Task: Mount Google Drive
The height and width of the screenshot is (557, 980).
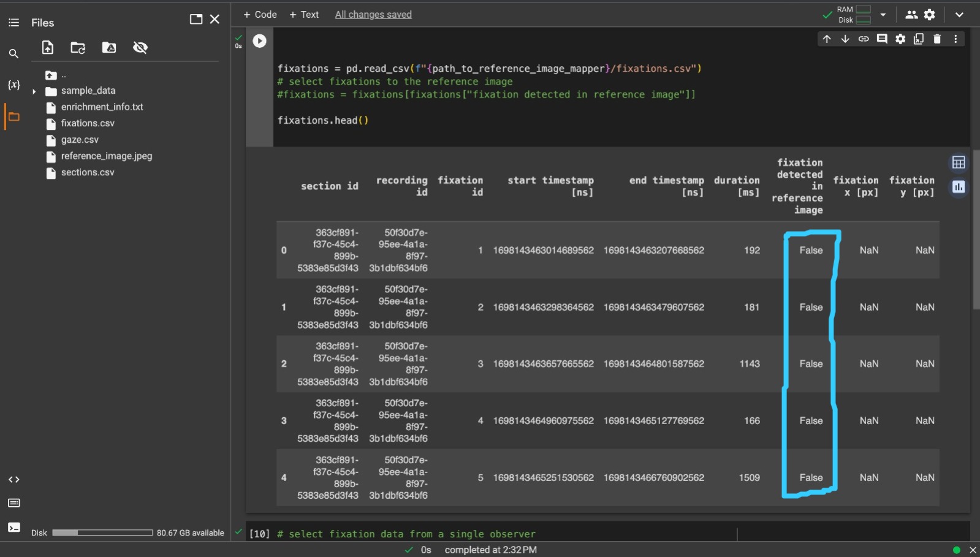Action: pos(109,48)
